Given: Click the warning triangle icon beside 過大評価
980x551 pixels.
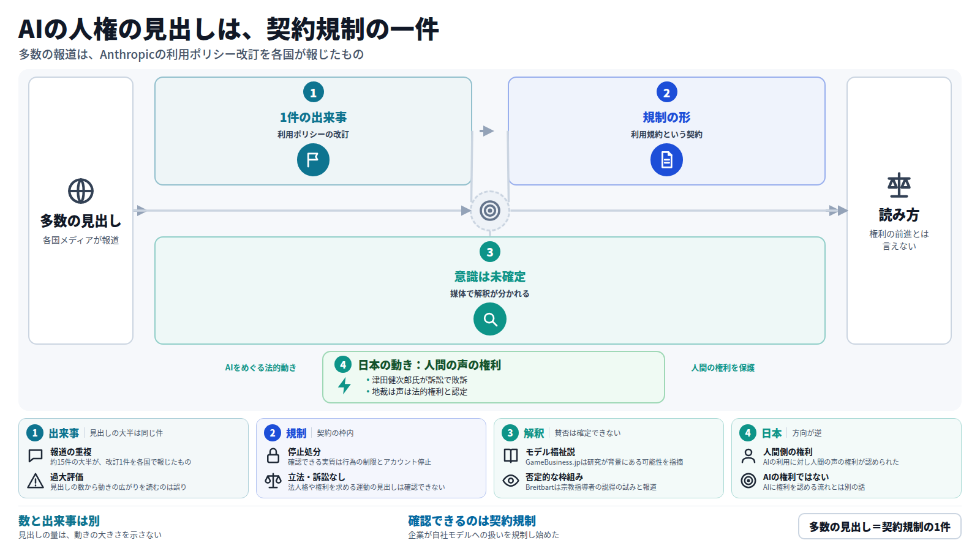Looking at the screenshot, I should click(x=36, y=481).
